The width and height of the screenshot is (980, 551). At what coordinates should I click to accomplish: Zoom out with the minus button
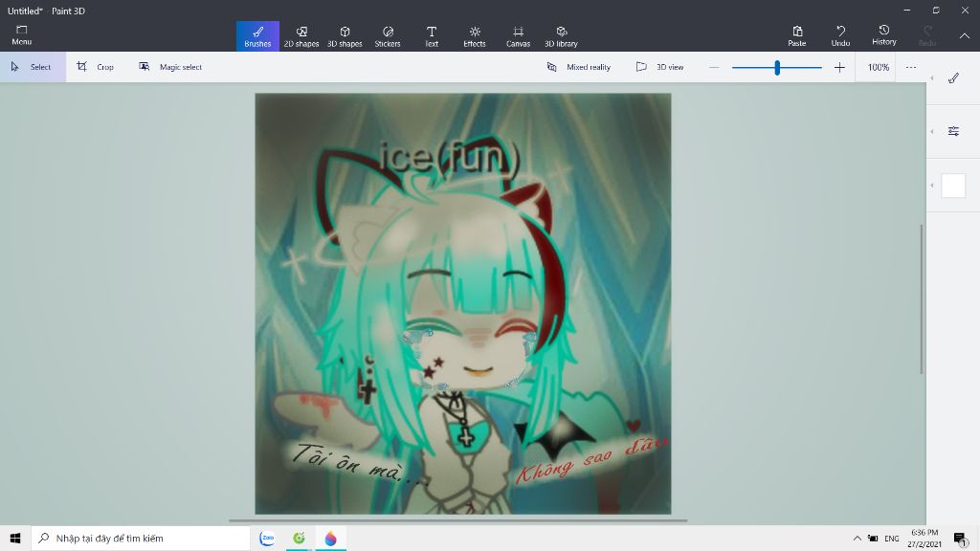click(714, 67)
